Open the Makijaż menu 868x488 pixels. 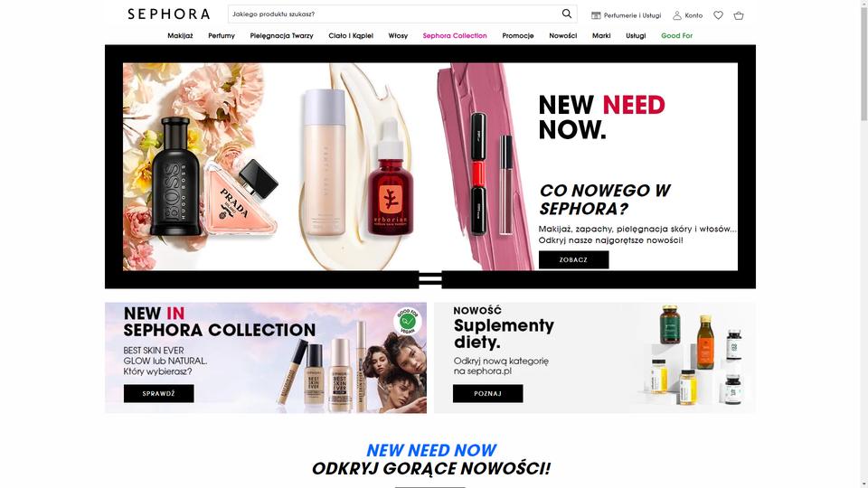tap(180, 35)
